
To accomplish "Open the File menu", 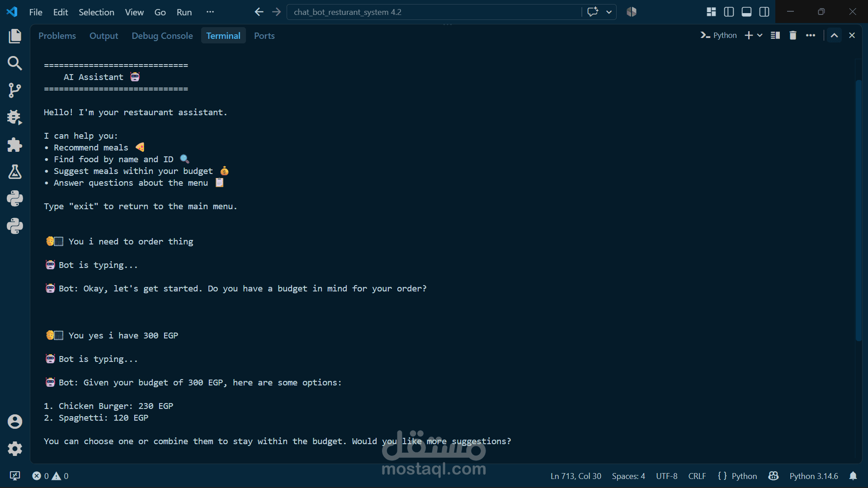I will click(x=36, y=12).
